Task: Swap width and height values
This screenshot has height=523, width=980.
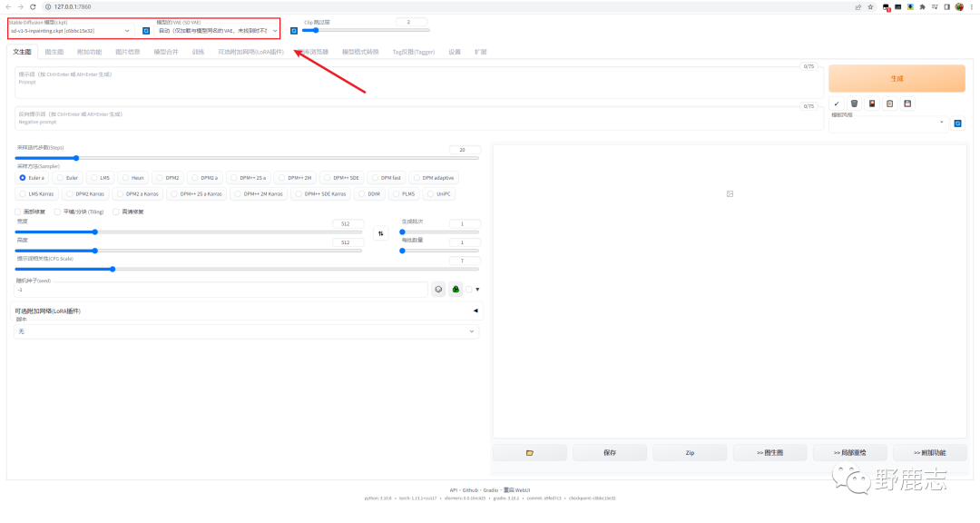Action: tap(380, 233)
